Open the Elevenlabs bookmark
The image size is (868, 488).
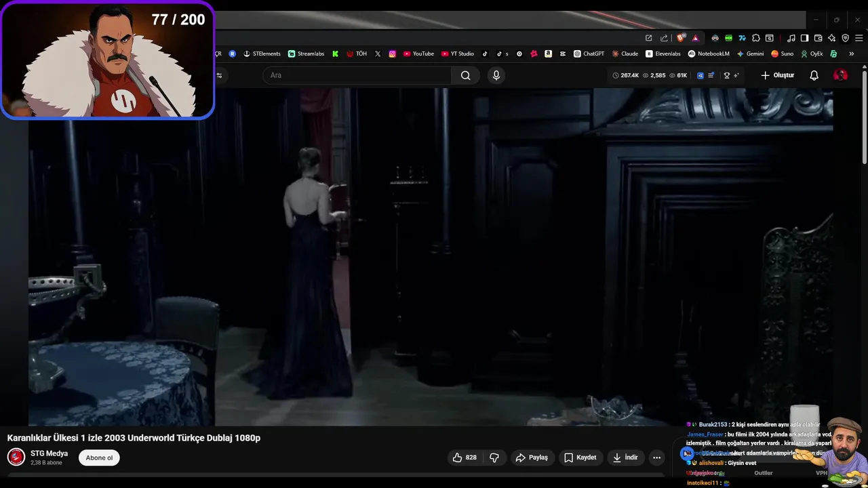[x=663, y=54]
